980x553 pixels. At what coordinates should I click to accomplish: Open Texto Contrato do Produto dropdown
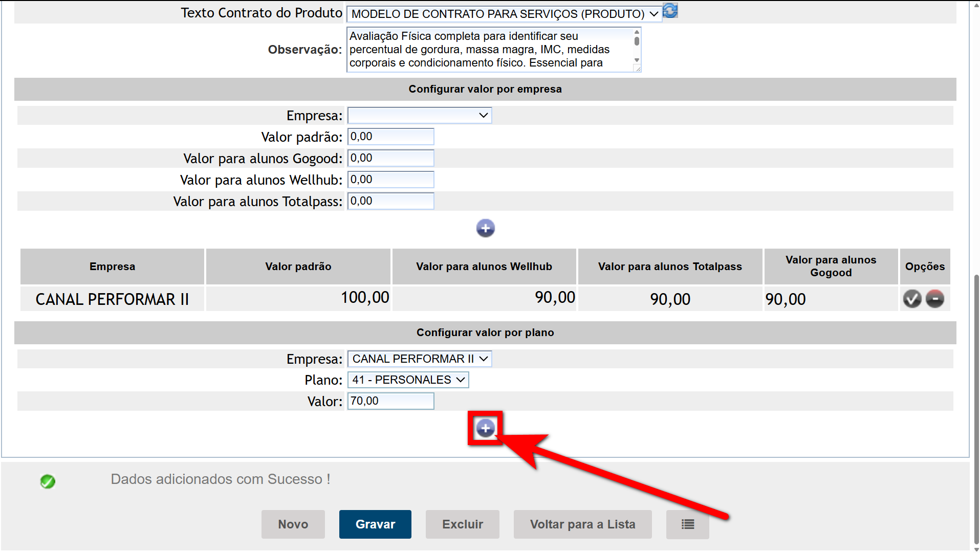[x=504, y=14]
